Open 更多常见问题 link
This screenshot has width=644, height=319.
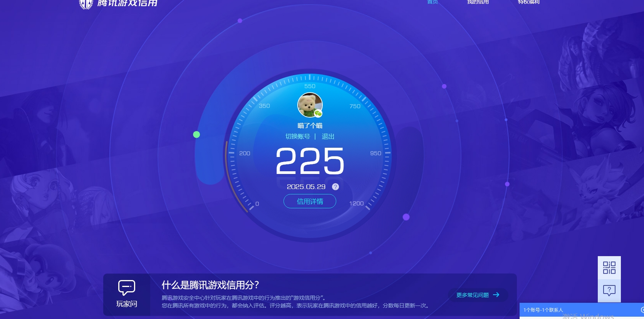(x=472, y=295)
